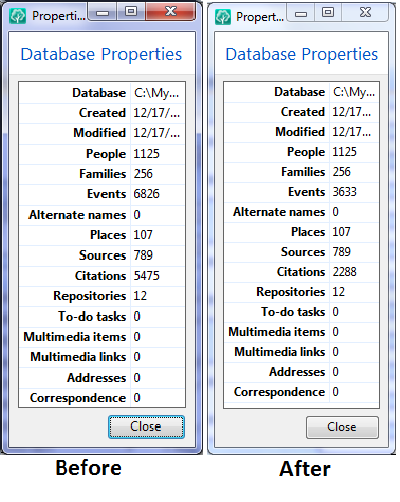Click Correspondence label in Before window

[x=78, y=398]
